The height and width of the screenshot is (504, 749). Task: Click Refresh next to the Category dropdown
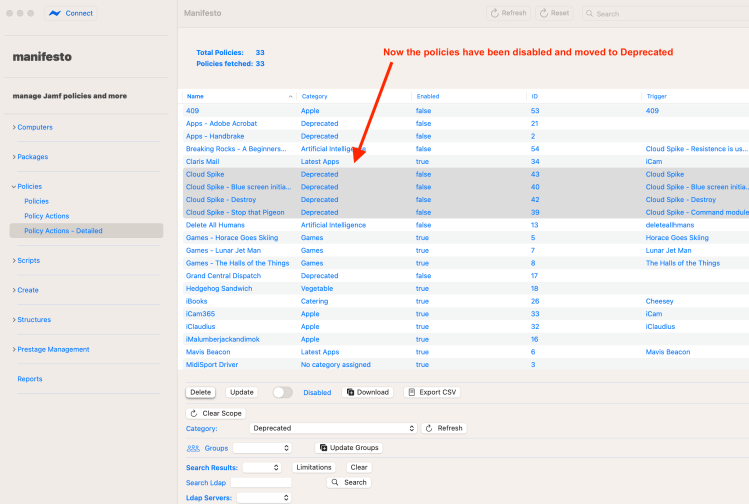pyautogui.click(x=444, y=428)
